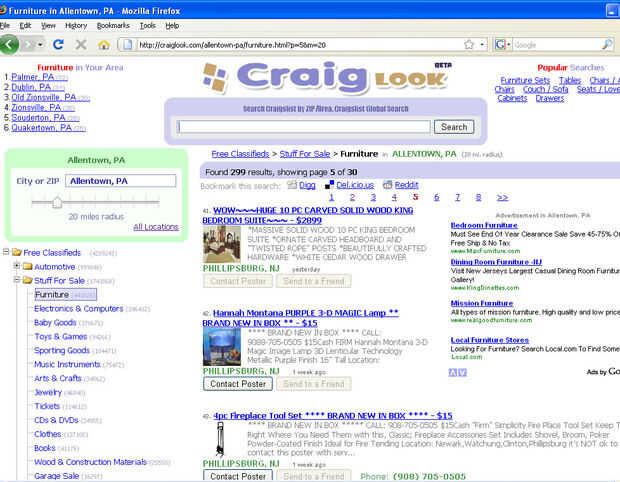Collapse the Stuff For Sale tree node
Image resolution: width=620 pixels, height=482 pixels.
coord(17,280)
